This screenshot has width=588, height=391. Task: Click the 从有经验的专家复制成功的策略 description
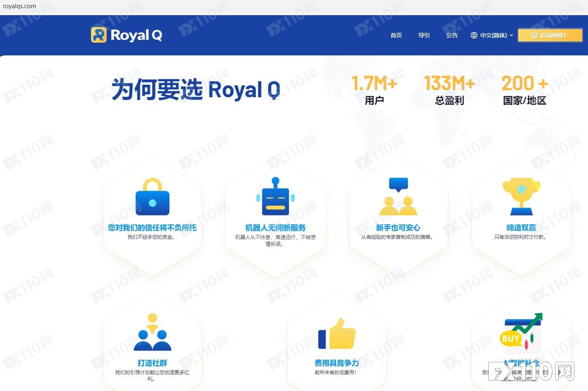click(x=397, y=237)
